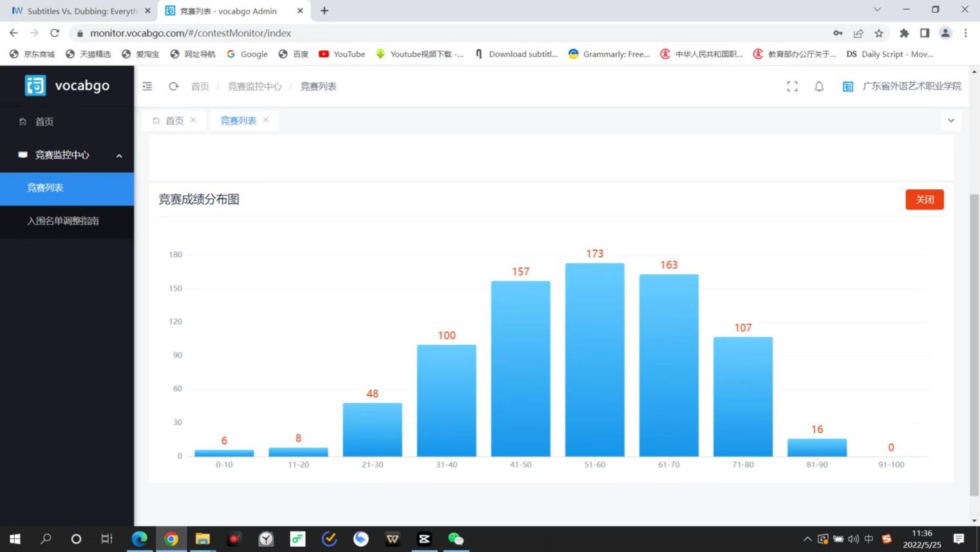Bookmark this page with the star icon
Screen dimensions: 980x552
(x=878, y=33)
